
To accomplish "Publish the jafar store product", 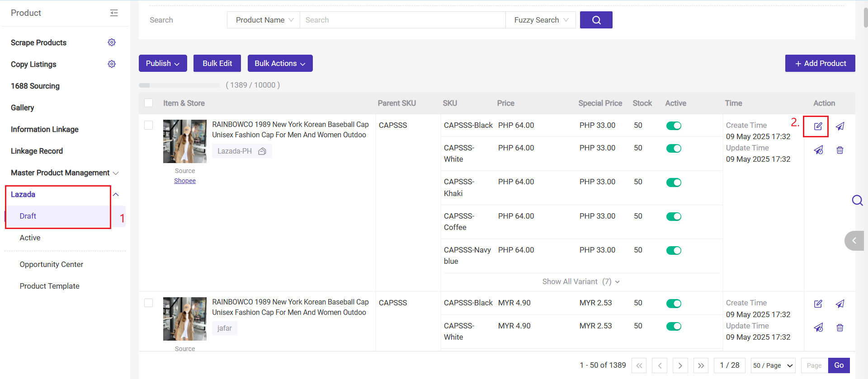I will [840, 304].
